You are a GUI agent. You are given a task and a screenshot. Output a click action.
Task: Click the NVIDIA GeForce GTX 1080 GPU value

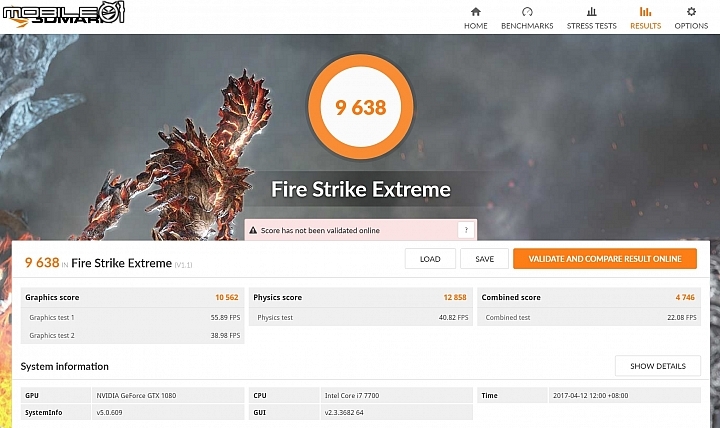[136, 395]
